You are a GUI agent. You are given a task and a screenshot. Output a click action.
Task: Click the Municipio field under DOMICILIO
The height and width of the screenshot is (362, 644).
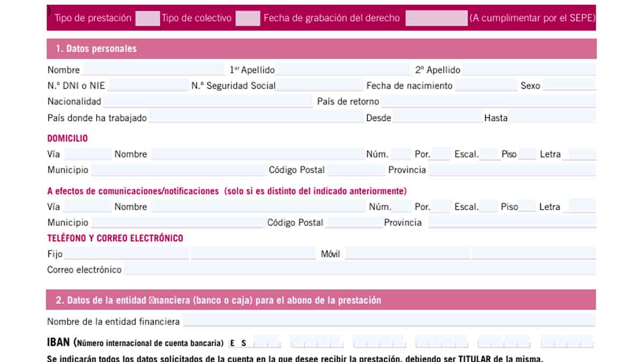(x=178, y=170)
